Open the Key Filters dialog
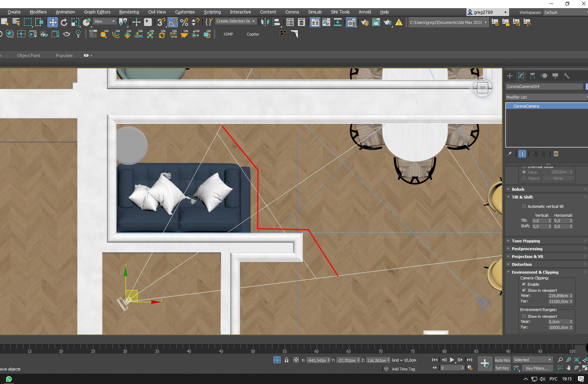This screenshot has height=384, width=588. pyautogui.click(x=537, y=368)
